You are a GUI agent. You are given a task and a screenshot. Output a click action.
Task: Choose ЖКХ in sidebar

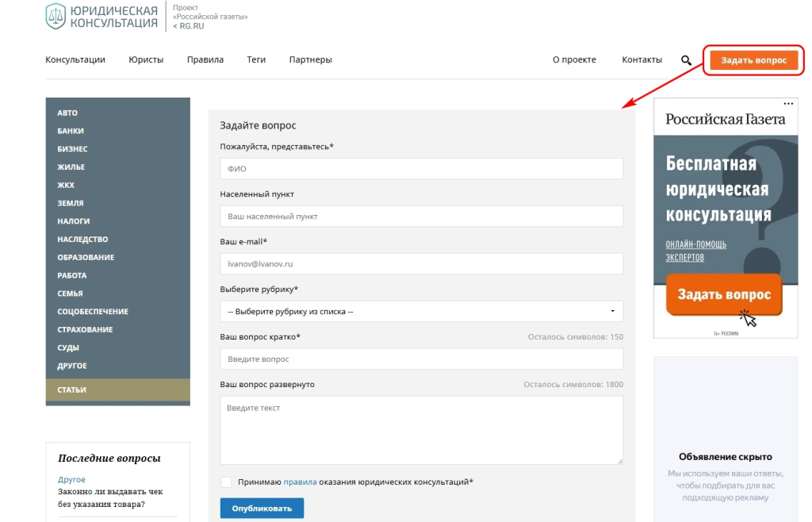point(66,185)
